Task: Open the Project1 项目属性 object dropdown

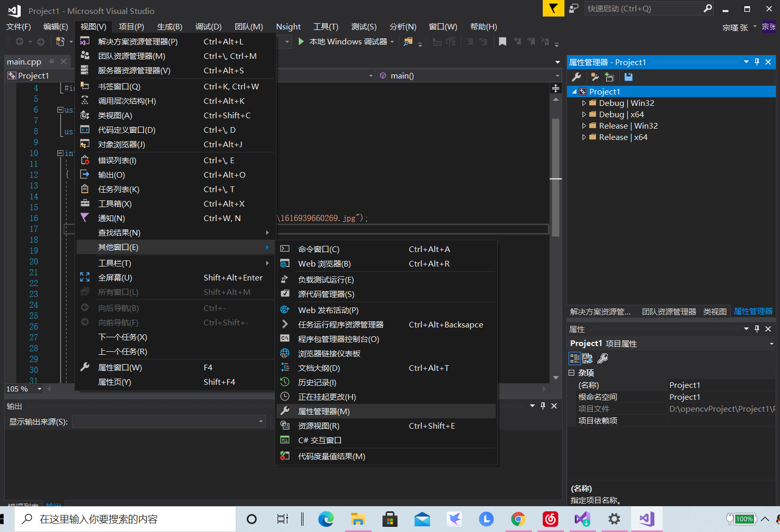Action: pos(771,344)
